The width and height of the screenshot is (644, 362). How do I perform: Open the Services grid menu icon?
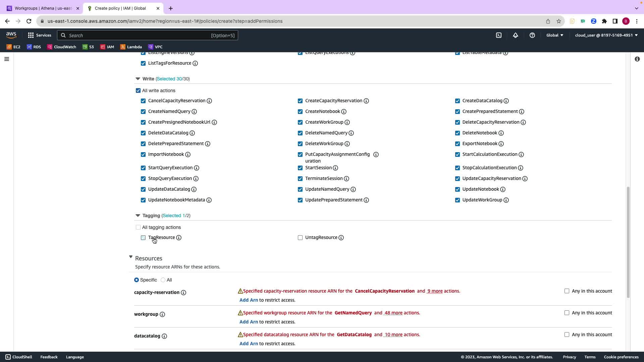(31, 35)
